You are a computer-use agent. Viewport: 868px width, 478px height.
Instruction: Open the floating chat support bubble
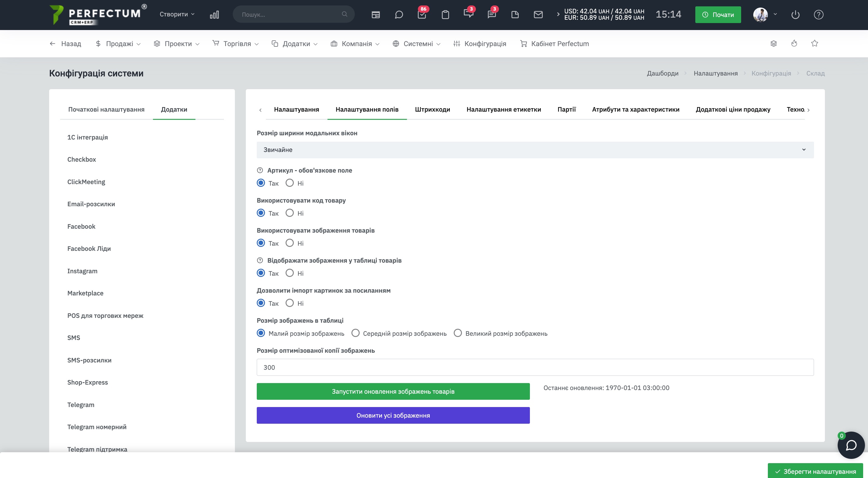(851, 445)
